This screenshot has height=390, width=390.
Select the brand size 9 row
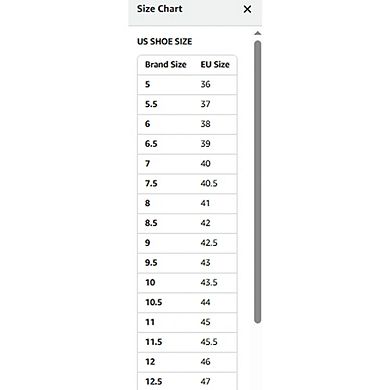(187, 243)
